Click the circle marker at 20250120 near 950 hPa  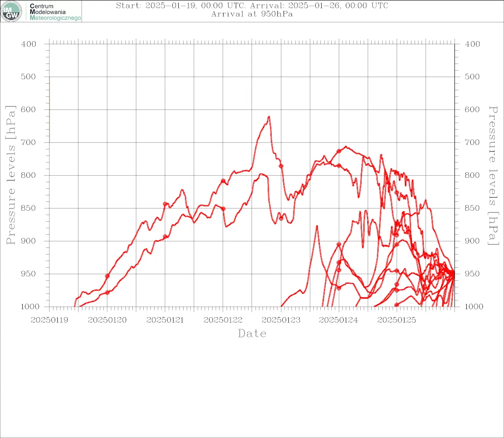(107, 276)
